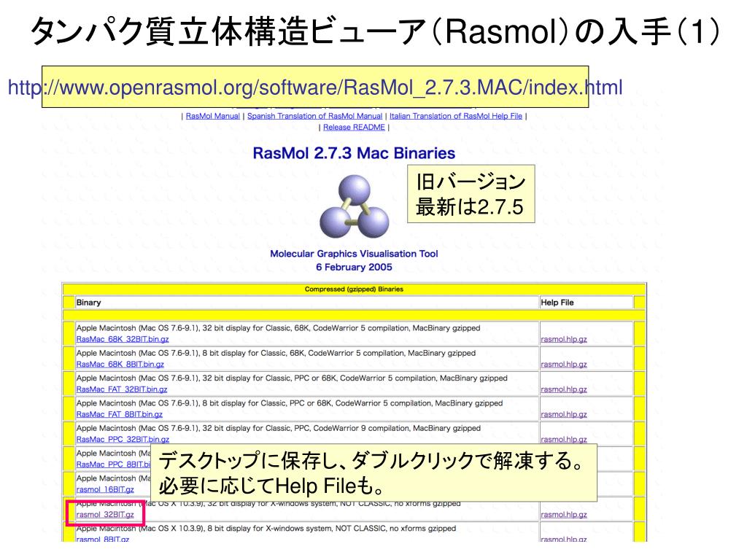Click rasmol.hlp.gz in RasMac_FAT_32BIT row
Viewport: 747px width, 560px height.
(564, 389)
